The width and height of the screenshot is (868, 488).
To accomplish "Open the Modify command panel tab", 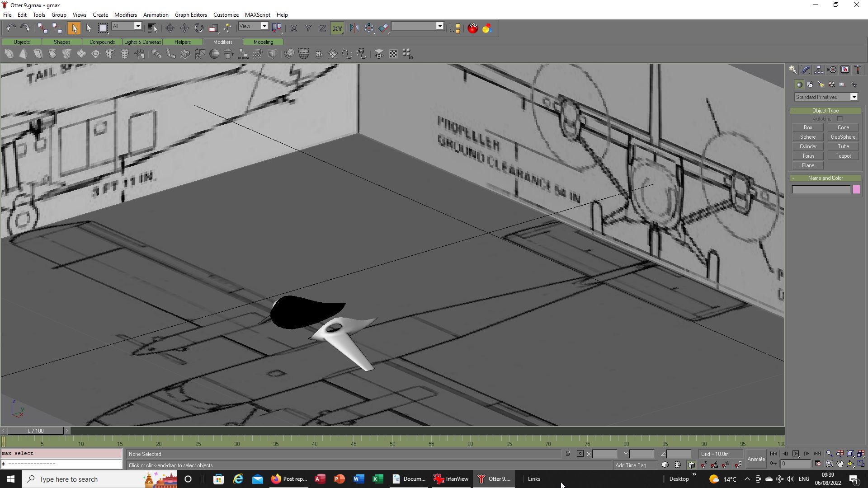I will point(806,70).
